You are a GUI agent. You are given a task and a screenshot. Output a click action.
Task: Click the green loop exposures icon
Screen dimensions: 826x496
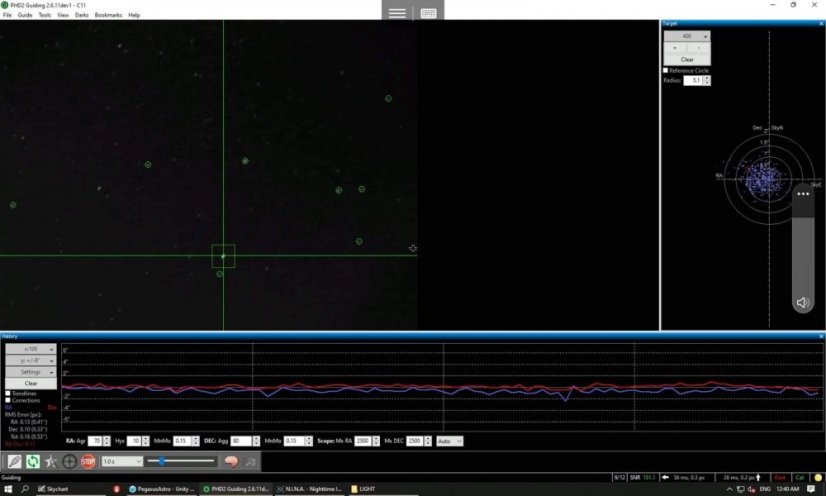(32, 461)
